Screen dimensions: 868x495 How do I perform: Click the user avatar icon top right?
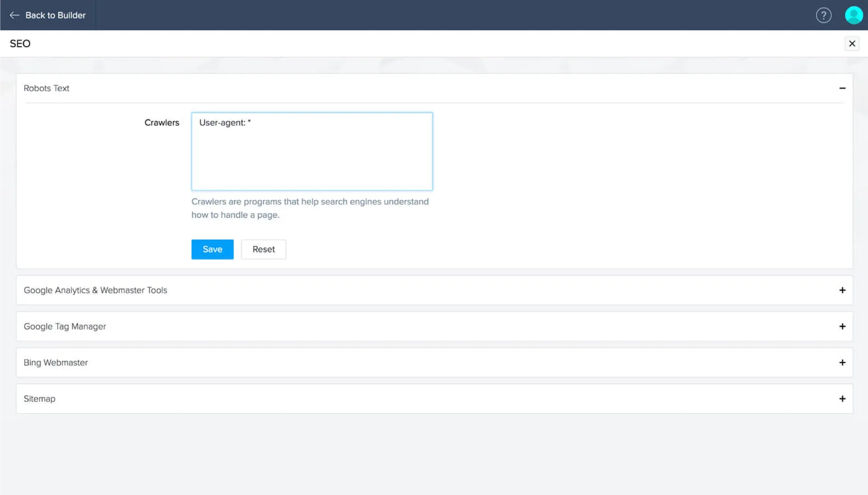(x=852, y=15)
